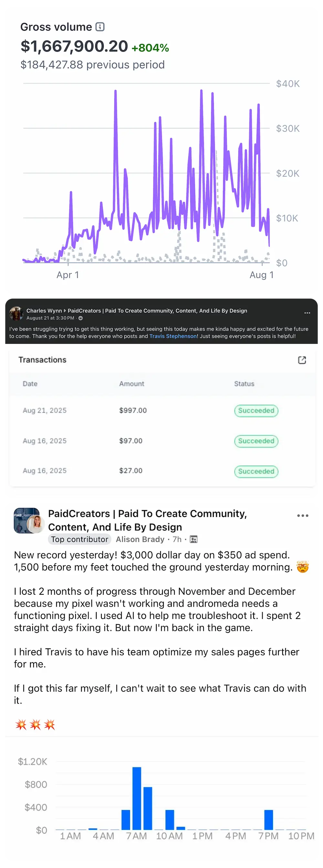Open Charles Wynn's post options menu

tap(307, 313)
